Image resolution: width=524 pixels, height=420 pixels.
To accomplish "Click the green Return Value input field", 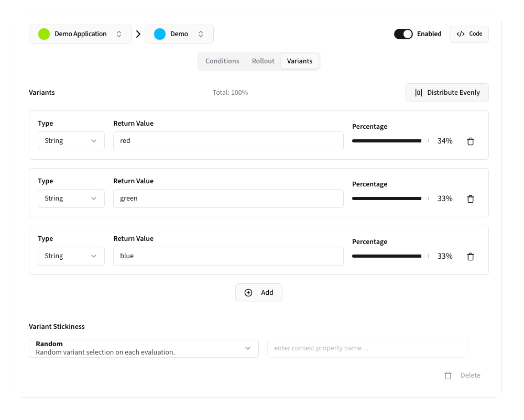I will pos(228,198).
